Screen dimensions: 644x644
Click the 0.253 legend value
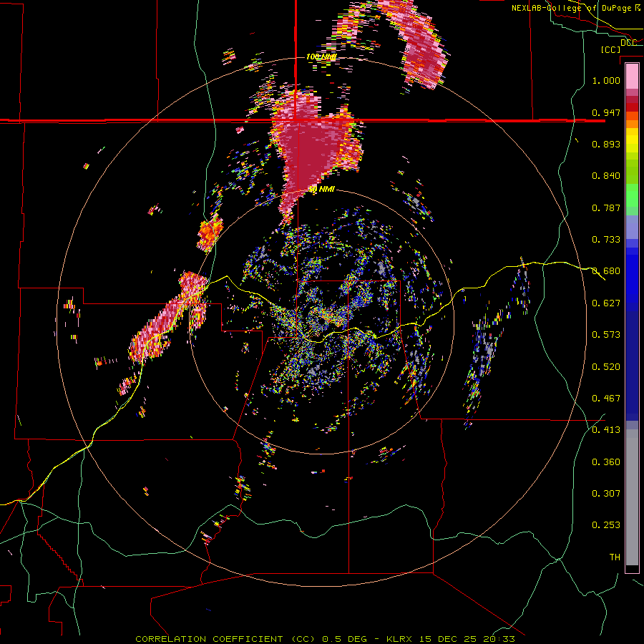(x=606, y=525)
